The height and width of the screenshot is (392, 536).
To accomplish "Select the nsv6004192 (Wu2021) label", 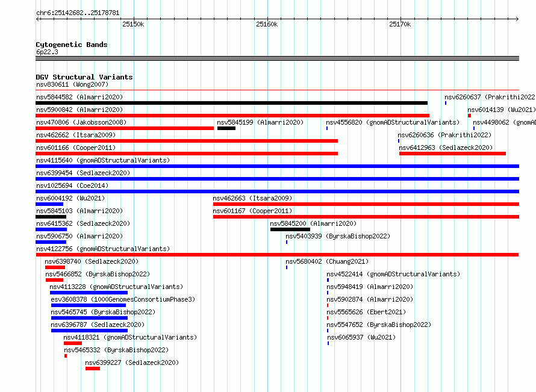I will (x=70, y=198).
